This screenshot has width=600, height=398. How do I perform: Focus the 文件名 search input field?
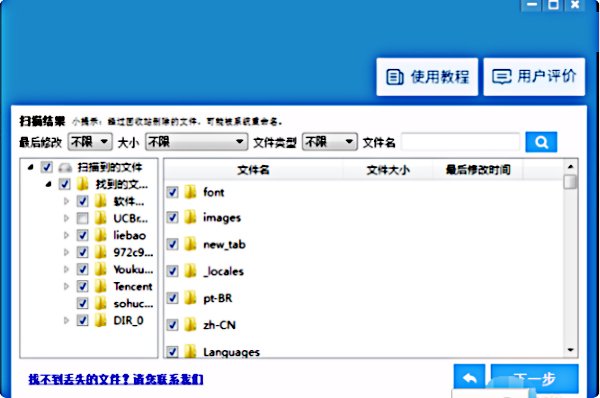point(461,142)
